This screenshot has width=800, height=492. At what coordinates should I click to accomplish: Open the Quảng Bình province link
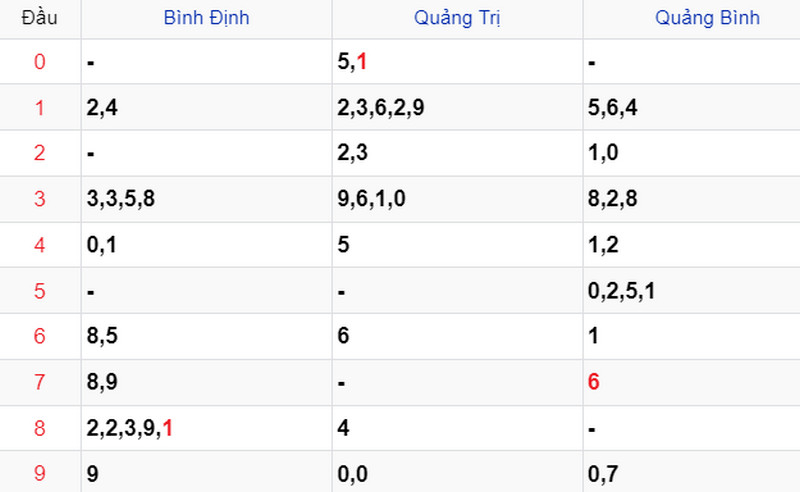point(707,18)
